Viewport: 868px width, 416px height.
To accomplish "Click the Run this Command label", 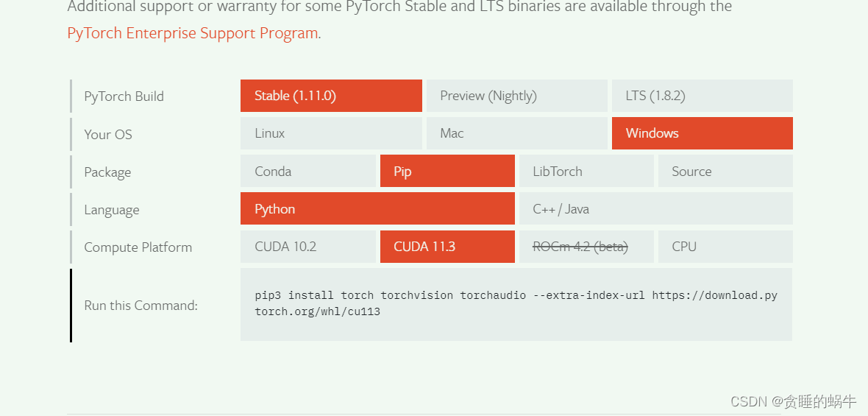I will click(140, 306).
